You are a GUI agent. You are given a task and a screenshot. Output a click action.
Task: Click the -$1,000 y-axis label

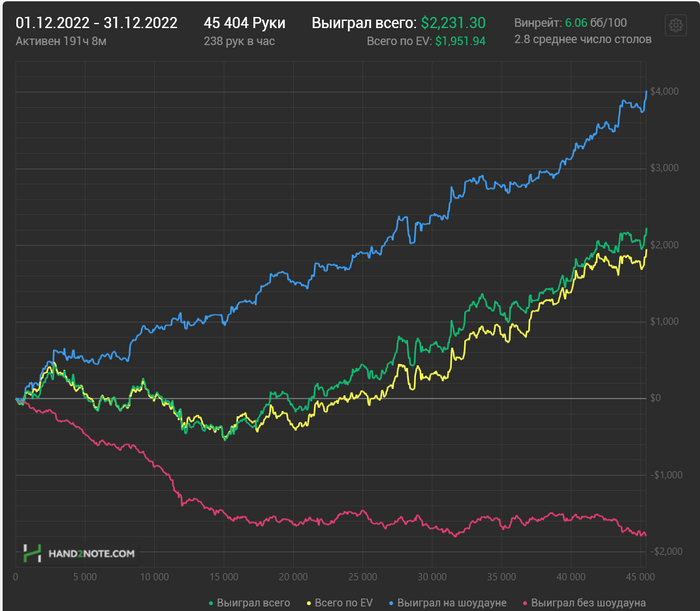666,475
